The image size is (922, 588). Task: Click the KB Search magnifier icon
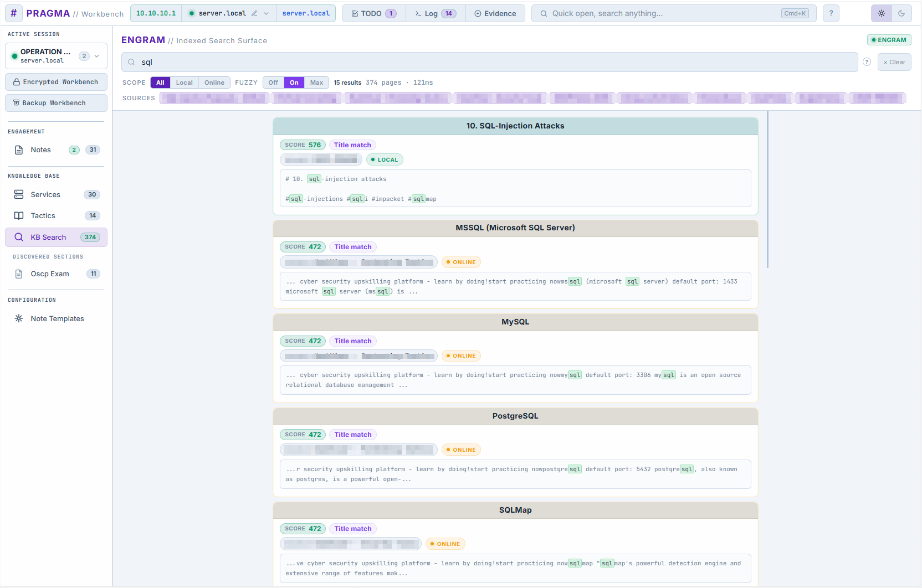[19, 237]
